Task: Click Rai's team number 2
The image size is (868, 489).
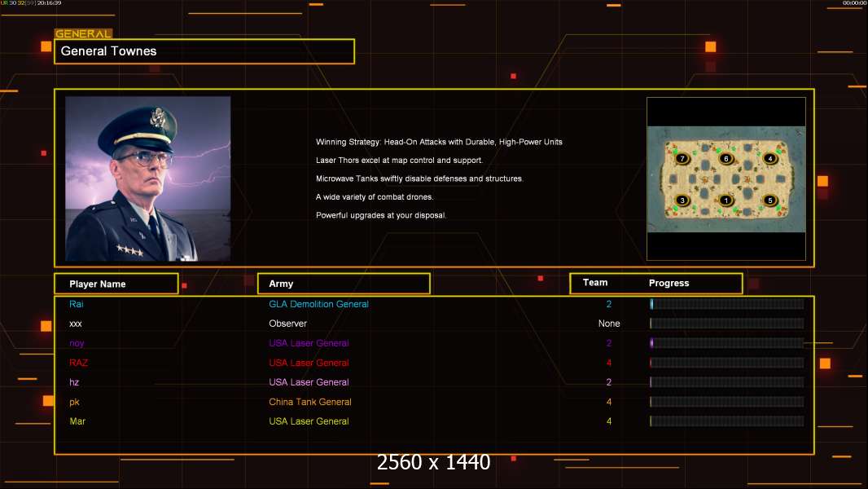Action: 609,304
